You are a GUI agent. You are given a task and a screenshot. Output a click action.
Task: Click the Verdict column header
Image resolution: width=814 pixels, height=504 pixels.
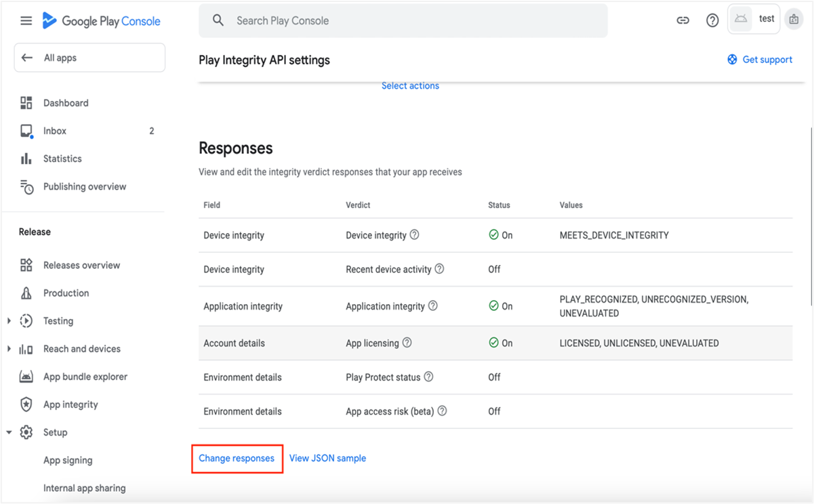click(x=358, y=205)
